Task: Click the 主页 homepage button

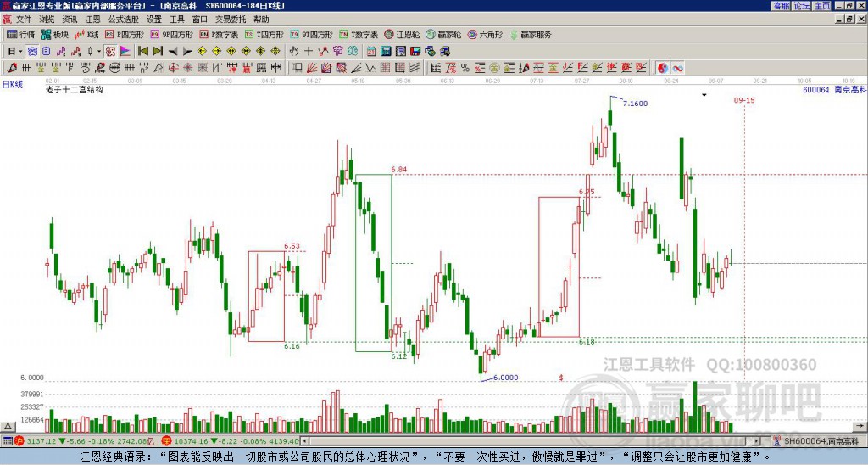Action: [x=822, y=6]
